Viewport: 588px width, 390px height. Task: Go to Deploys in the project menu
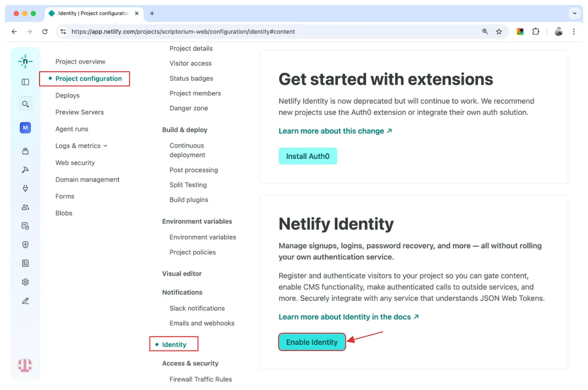67,95
